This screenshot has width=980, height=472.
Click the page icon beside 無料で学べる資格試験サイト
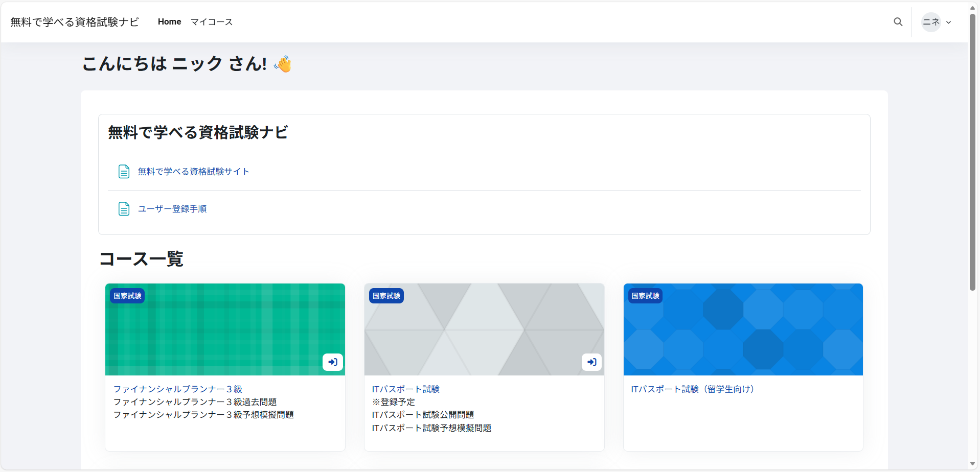[124, 172]
